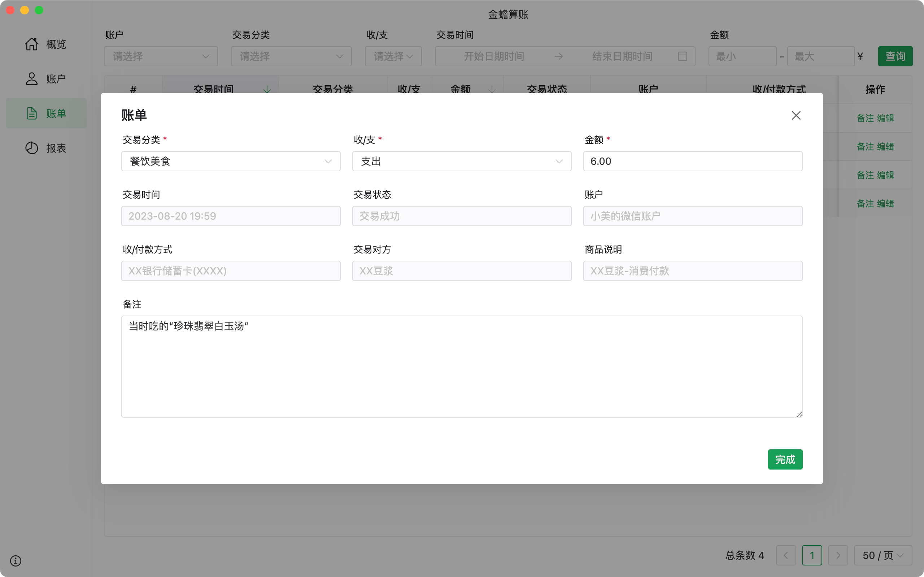Click the calendar icon in date range filter
924x577 pixels.
coord(682,57)
